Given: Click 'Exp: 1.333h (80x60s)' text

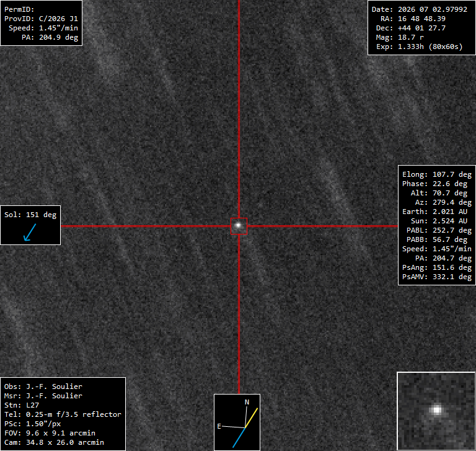Looking at the screenshot, I should point(419,47).
